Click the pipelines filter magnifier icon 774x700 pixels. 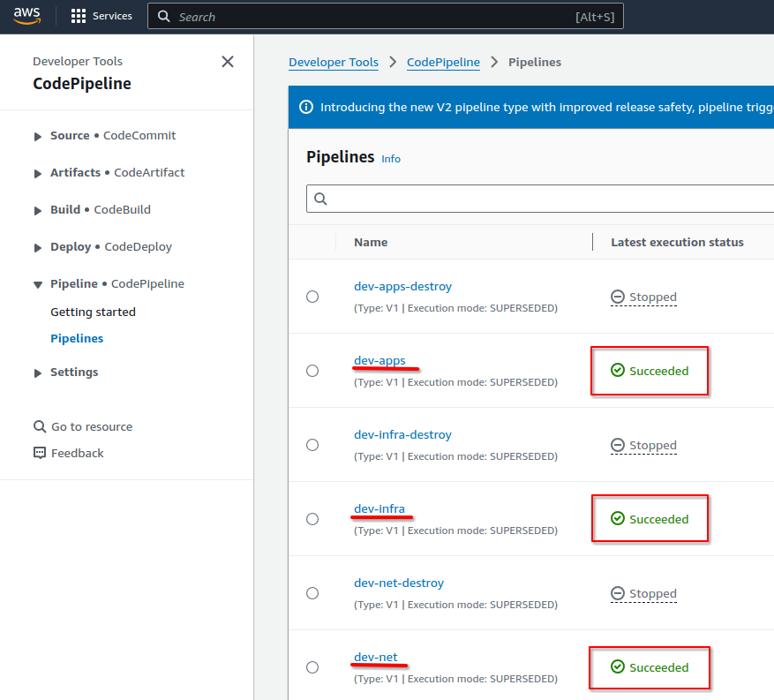[321, 199]
